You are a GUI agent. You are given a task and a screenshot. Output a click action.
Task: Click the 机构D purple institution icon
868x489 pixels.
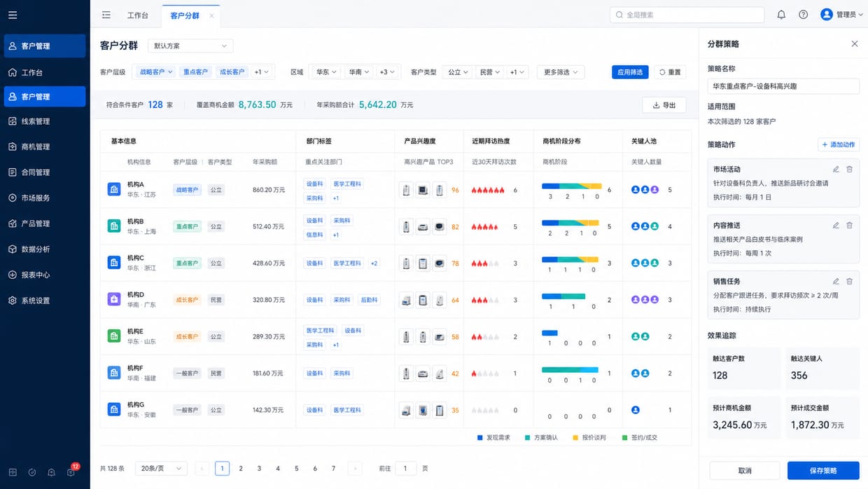click(114, 299)
